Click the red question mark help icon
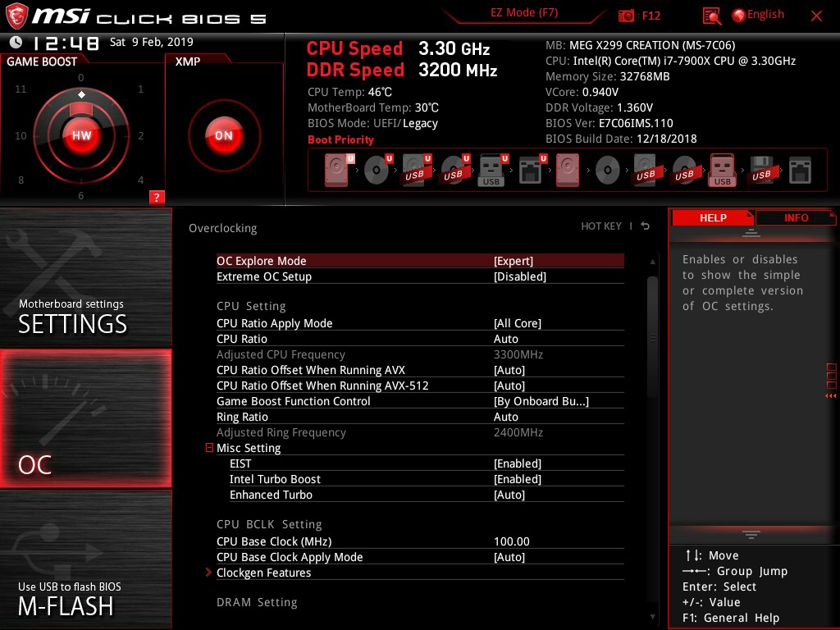This screenshot has height=630, width=840. coord(157,197)
